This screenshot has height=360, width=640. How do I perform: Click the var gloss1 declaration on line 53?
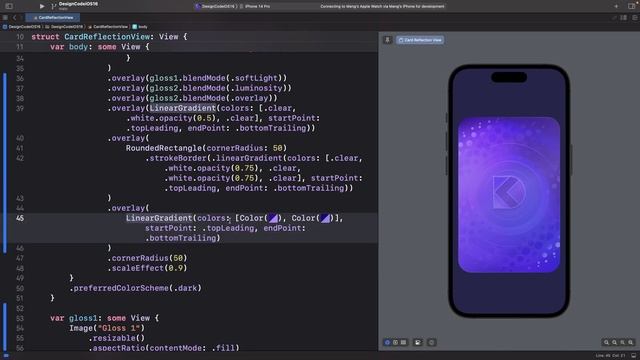pos(104,318)
